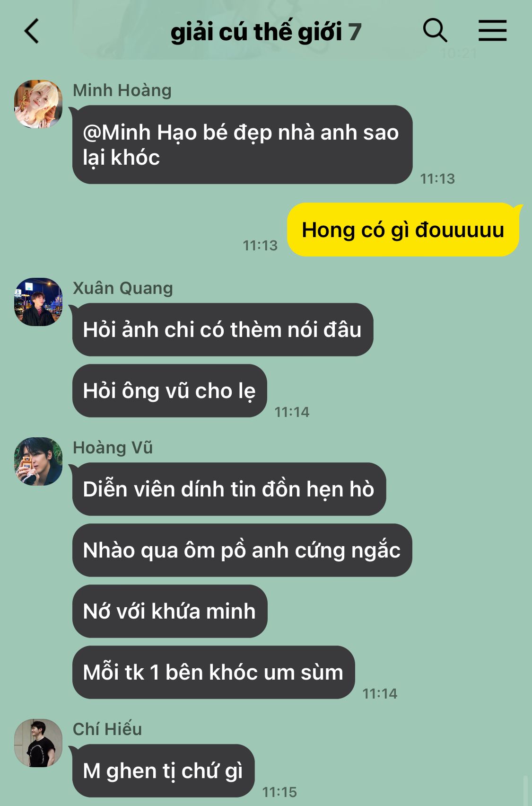Tap Hoàng Vũ's profile avatar
This screenshot has height=806, width=532.
[x=38, y=461]
